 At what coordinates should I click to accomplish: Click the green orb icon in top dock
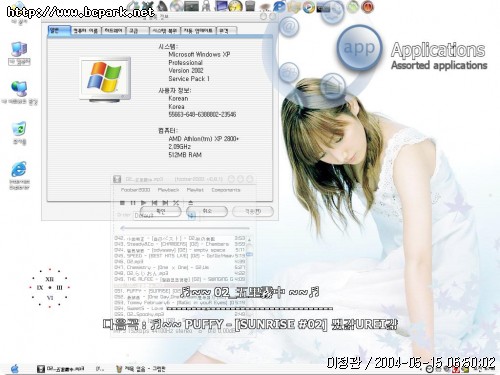click(353, 7)
